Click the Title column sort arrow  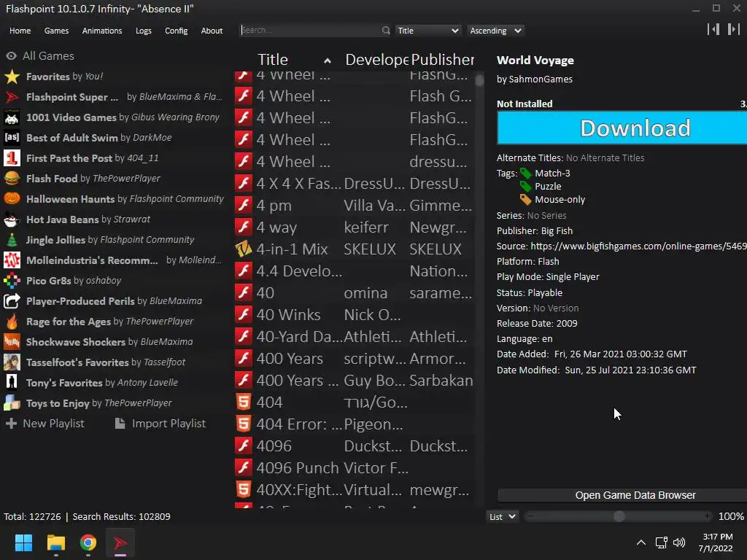coord(328,61)
